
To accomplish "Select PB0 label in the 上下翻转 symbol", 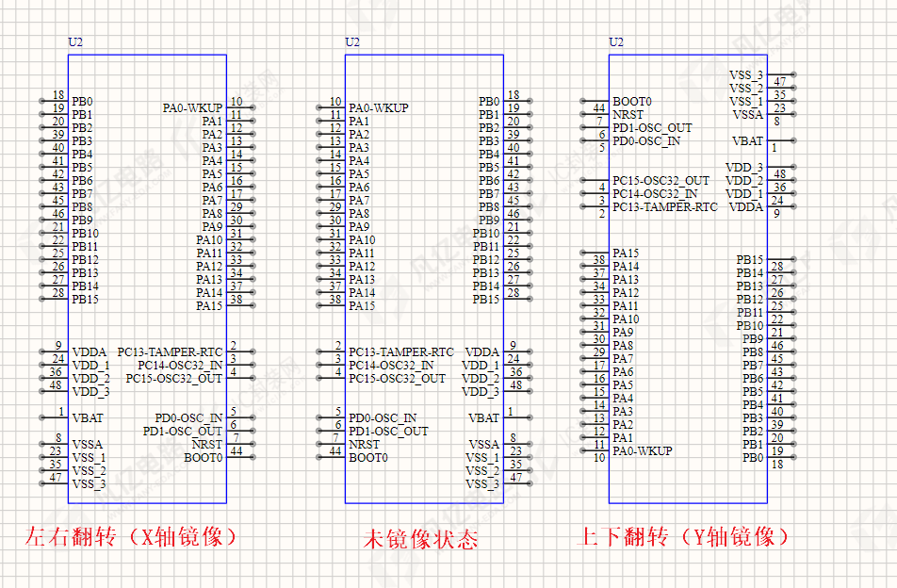I will (753, 458).
